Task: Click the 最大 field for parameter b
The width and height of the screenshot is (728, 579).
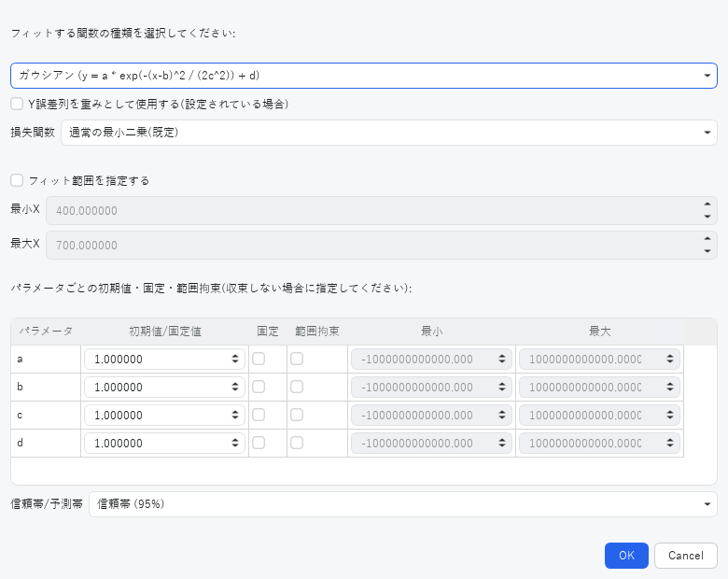Action: point(599,387)
